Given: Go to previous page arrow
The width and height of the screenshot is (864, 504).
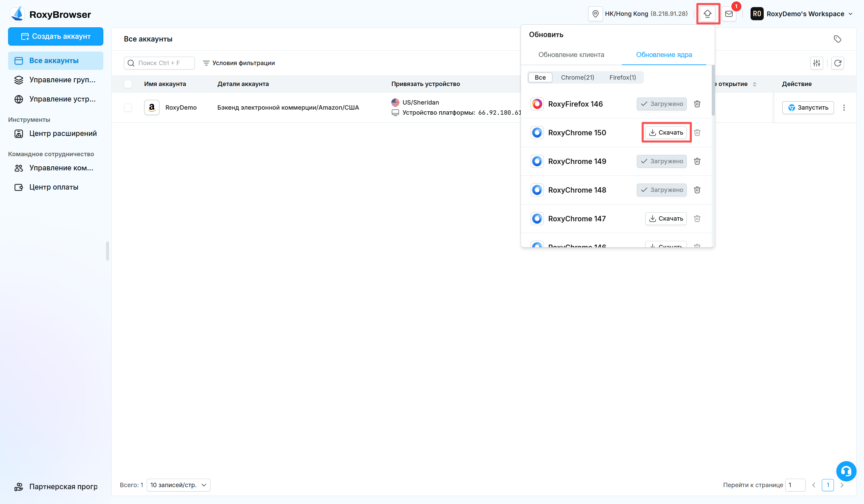Looking at the screenshot, I should tap(814, 485).
